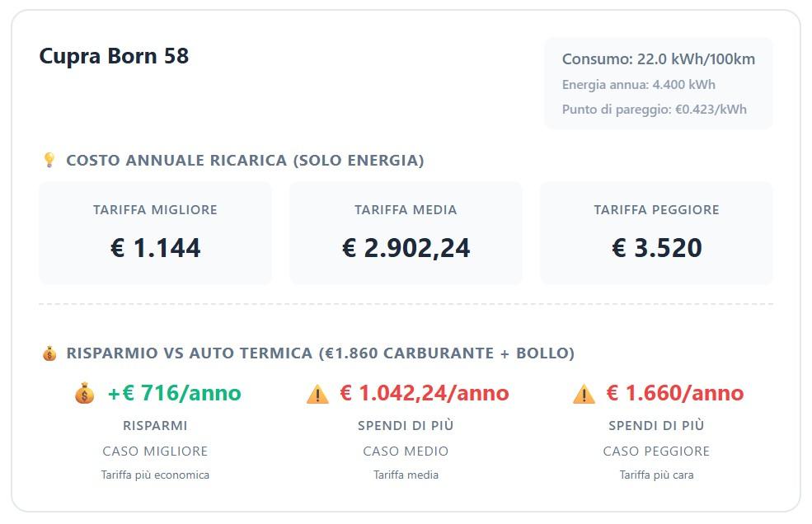812x524 pixels.
Task: Click the lightbulb icon beside Costo Annuale Ricarica
Action: [x=49, y=160]
